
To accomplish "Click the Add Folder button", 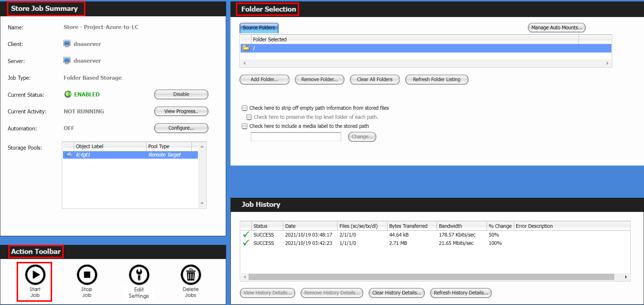I will coord(264,79).
